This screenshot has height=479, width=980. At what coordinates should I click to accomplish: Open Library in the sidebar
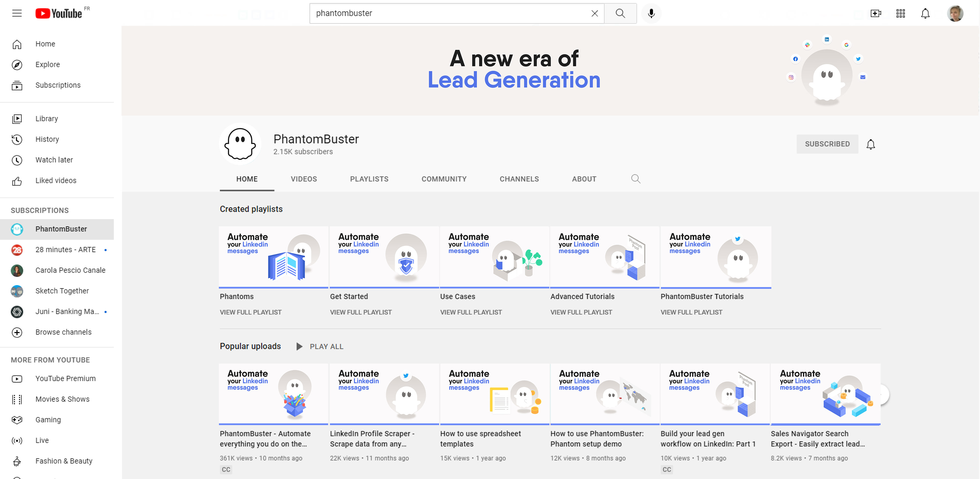[57, 119]
